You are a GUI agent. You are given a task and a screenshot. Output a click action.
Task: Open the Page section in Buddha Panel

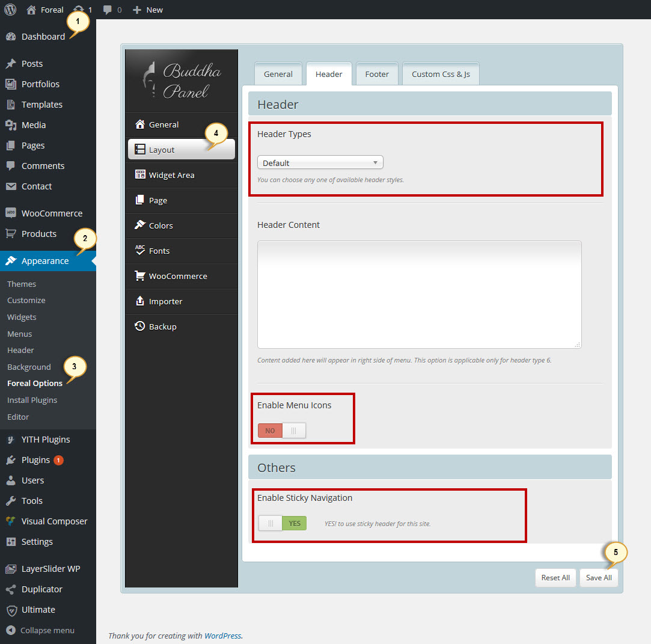pos(182,200)
